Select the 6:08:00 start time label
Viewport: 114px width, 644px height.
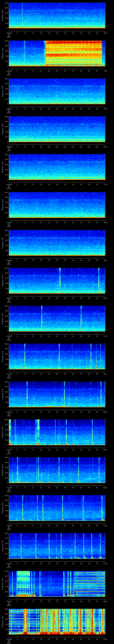pyautogui.click(x=9, y=260)
